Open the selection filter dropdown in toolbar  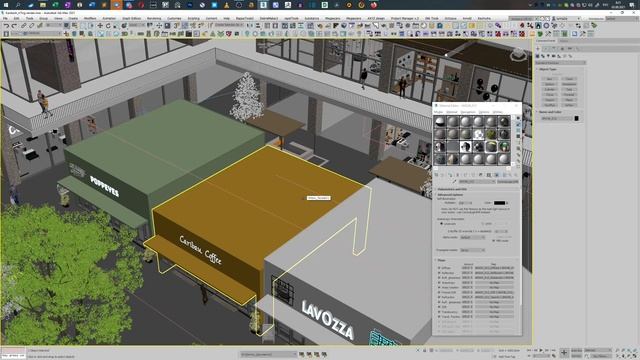pyautogui.click(x=53, y=25)
